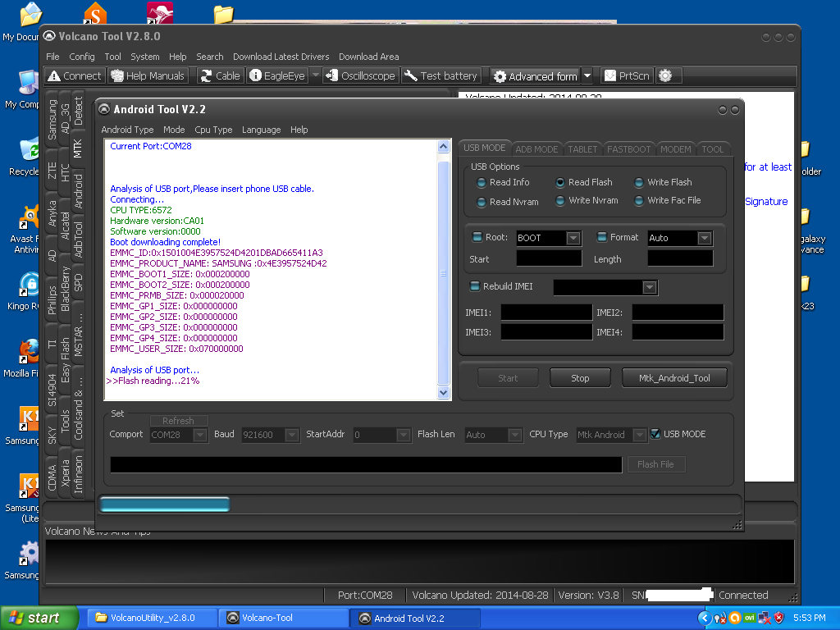The image size is (840, 630).
Task: Click the Cable toolbar icon
Action: click(x=221, y=75)
